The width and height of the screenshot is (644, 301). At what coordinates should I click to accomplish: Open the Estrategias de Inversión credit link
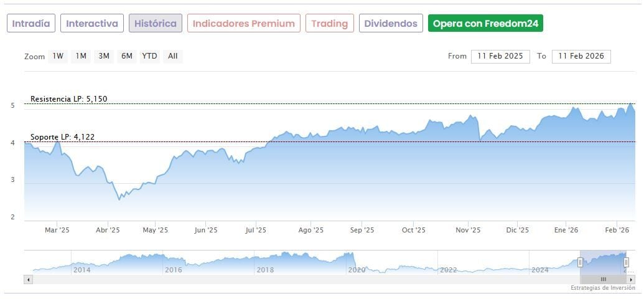(x=602, y=288)
